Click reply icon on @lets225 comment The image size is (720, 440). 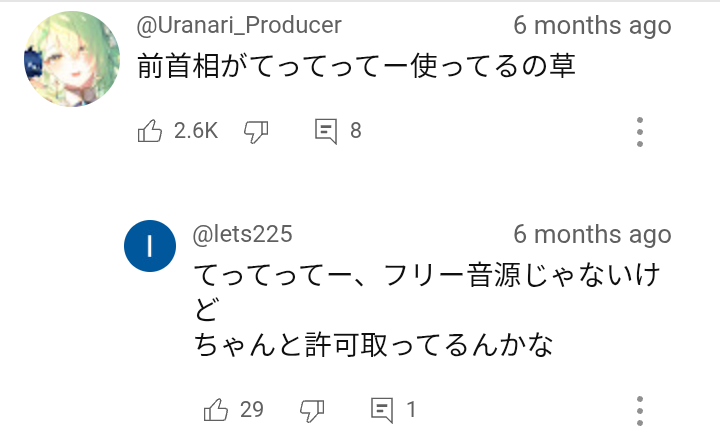click(x=382, y=409)
